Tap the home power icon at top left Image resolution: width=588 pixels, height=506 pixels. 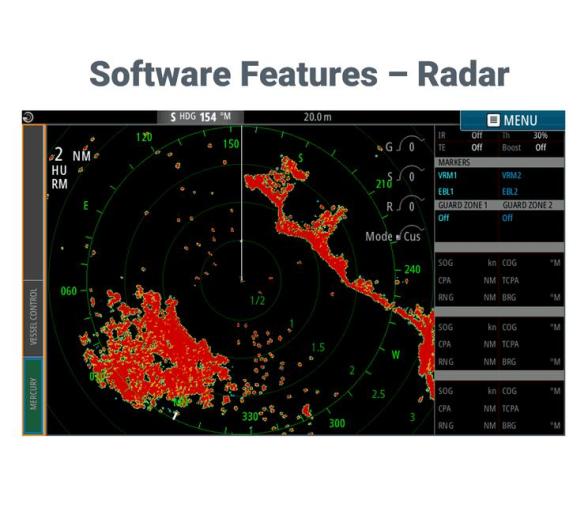click(28, 117)
